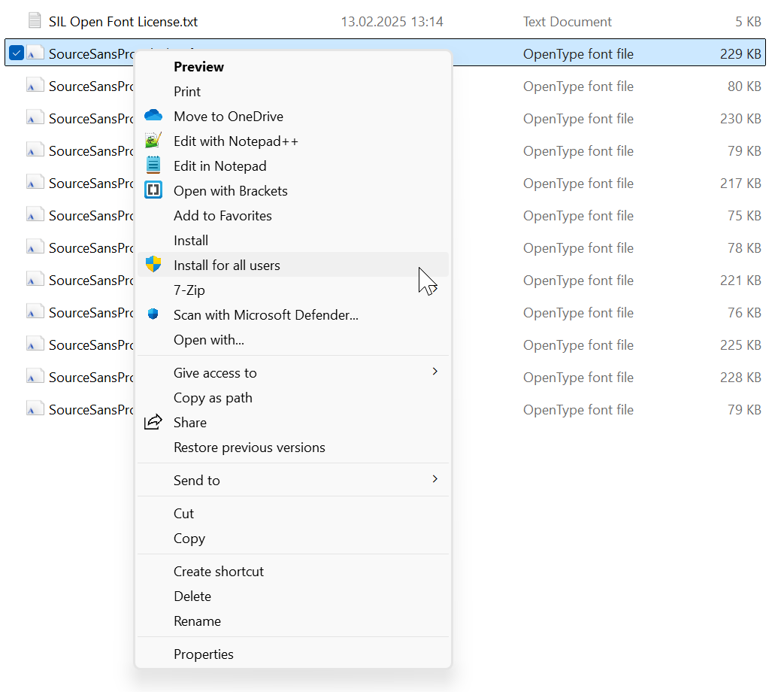
Task: Click the 76 KB size value
Action: [744, 313]
